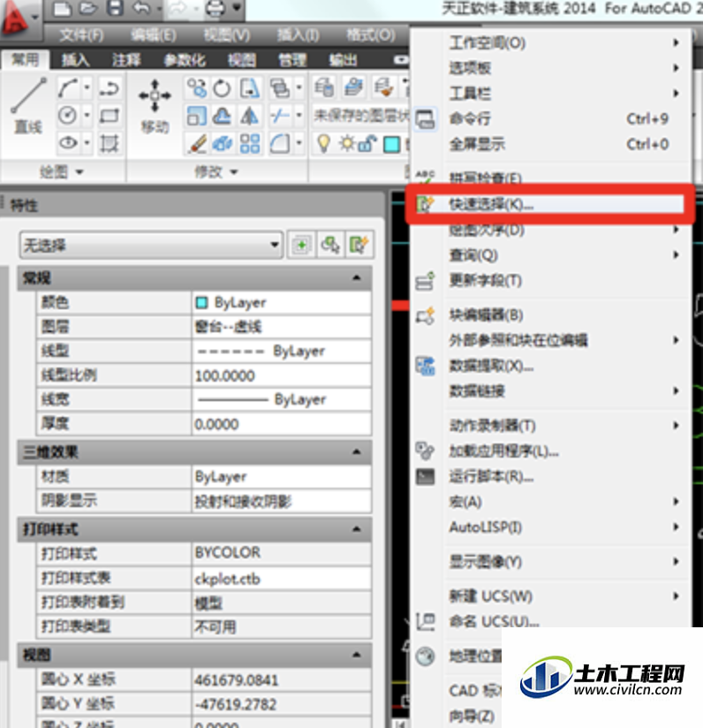Choose 全屏显示 menu entry
703x728 pixels.
pyautogui.click(x=549, y=144)
